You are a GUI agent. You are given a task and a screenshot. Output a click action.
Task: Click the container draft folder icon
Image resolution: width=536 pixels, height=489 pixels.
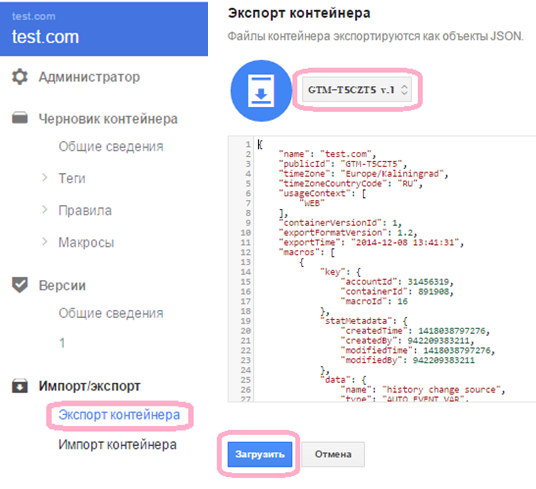tap(20, 118)
